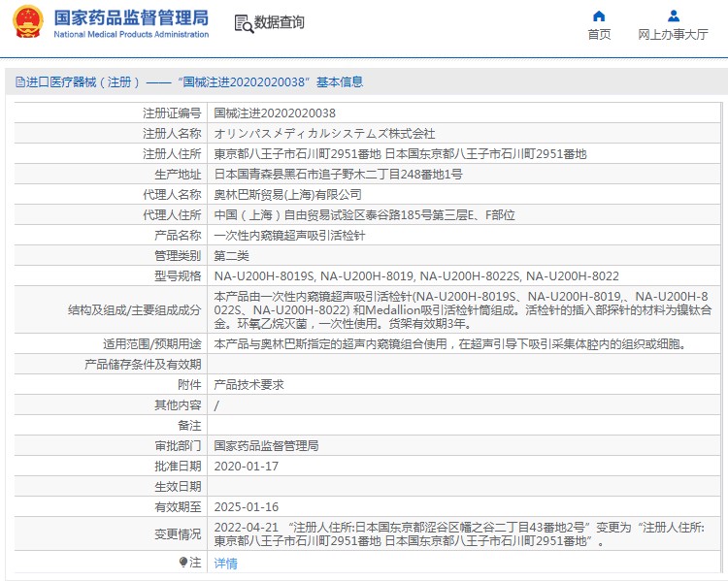This screenshot has width=728, height=581.
Task: Click the 其他内容 row label
Action: click(178, 405)
